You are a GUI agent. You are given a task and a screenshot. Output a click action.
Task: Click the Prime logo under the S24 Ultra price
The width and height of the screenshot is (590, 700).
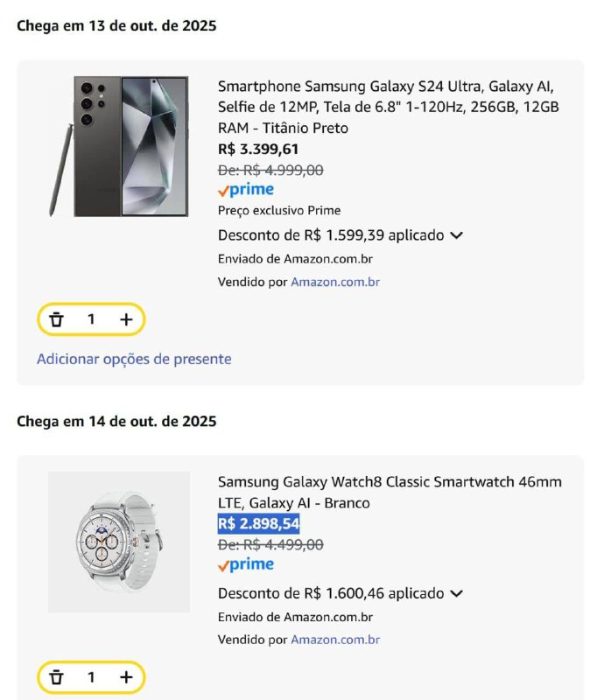(246, 190)
